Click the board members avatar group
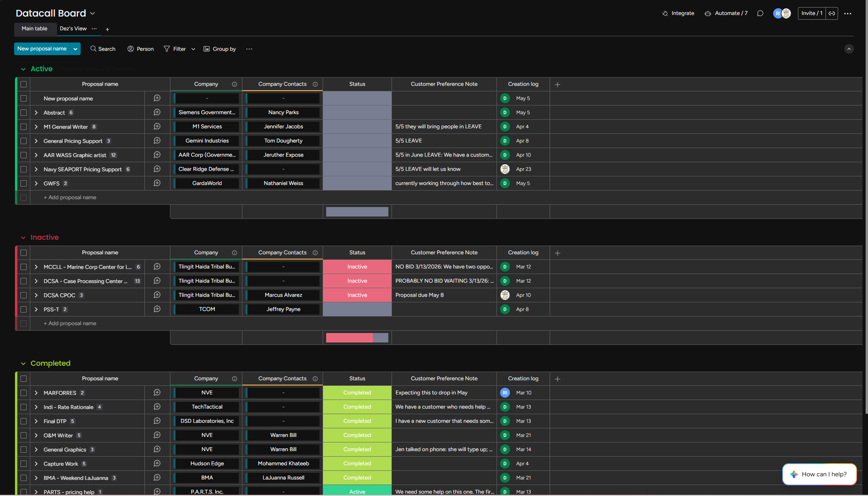Screen dimensions: 868x496 click(x=782, y=13)
